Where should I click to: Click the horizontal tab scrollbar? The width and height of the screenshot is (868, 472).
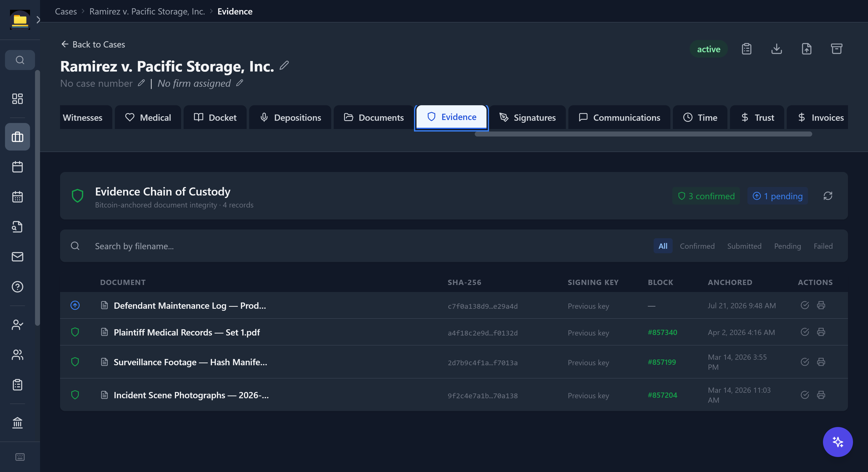[643, 134]
